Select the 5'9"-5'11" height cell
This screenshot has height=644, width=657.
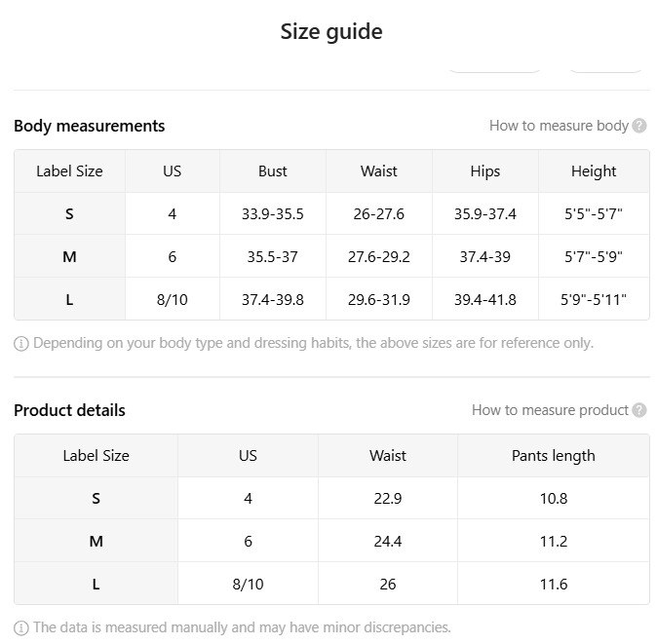(594, 300)
